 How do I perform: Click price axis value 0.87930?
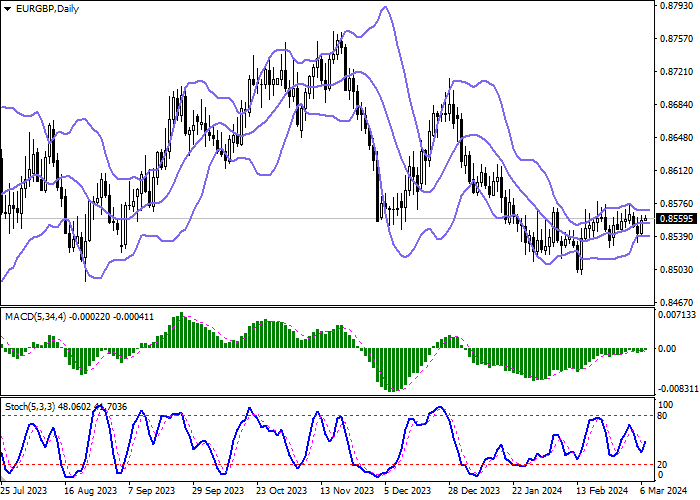(x=676, y=6)
